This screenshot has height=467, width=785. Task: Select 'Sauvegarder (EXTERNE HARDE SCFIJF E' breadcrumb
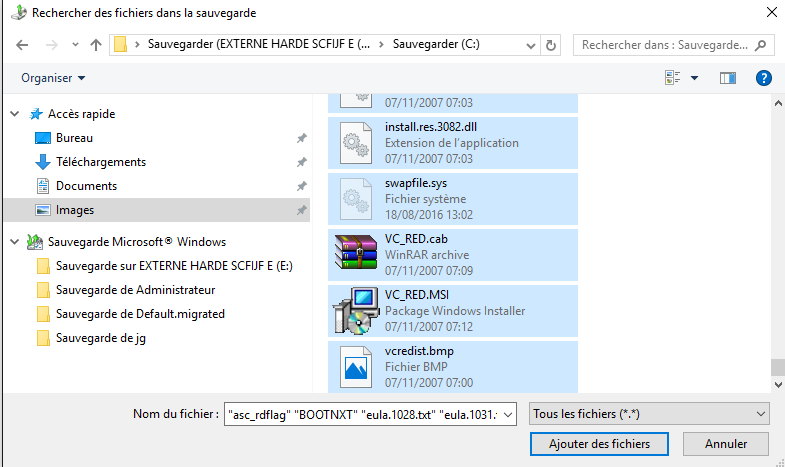pyautogui.click(x=259, y=44)
